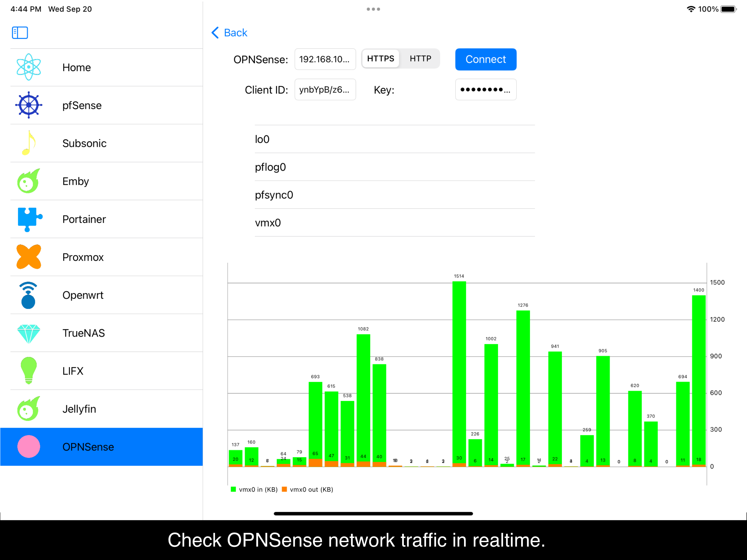
Task: Click the pfSense ship wheel icon
Action: [29, 105]
